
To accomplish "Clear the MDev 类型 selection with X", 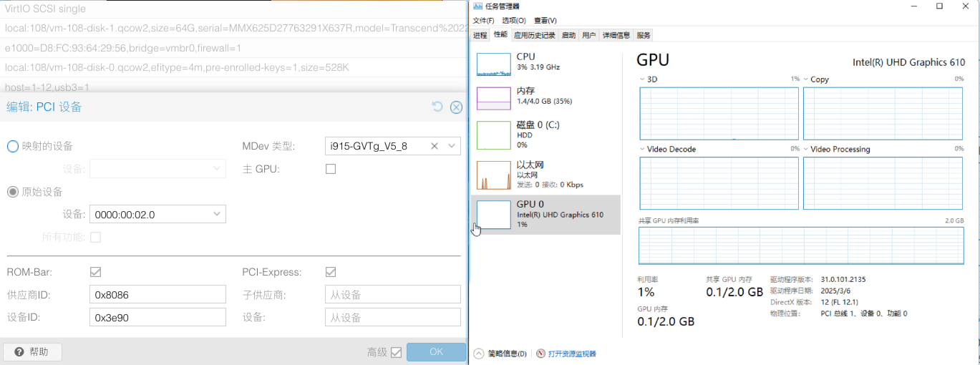I will pyautogui.click(x=435, y=146).
